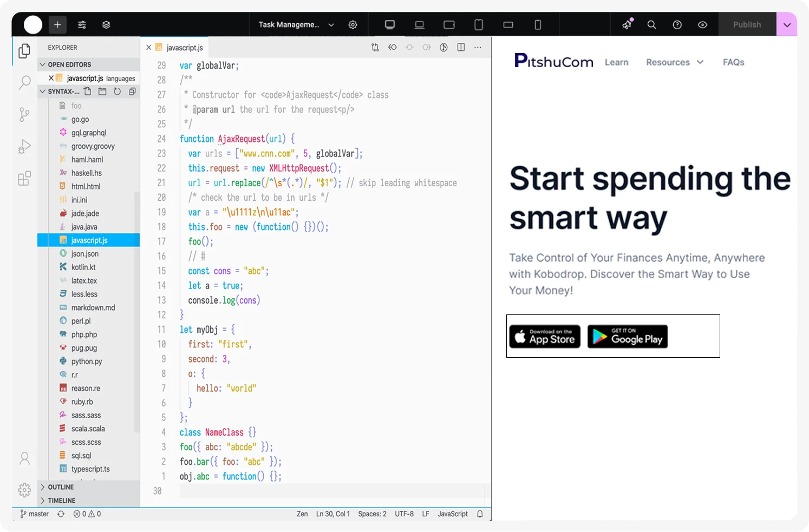Open the Manage gear in activity bar

[24, 490]
